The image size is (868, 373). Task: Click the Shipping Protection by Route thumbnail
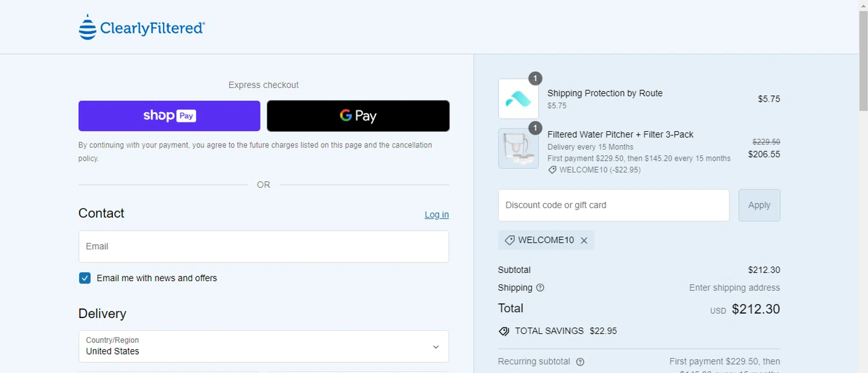pos(518,99)
